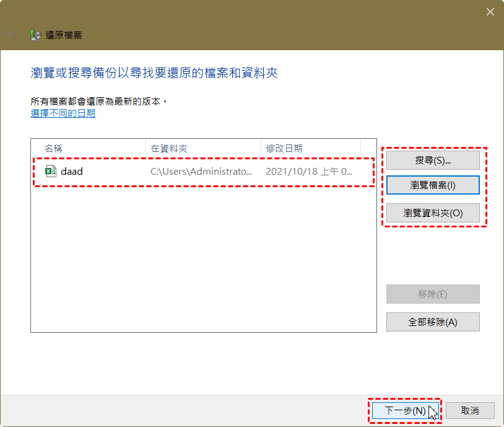Cancel the wizard with 取消 button

click(x=471, y=410)
